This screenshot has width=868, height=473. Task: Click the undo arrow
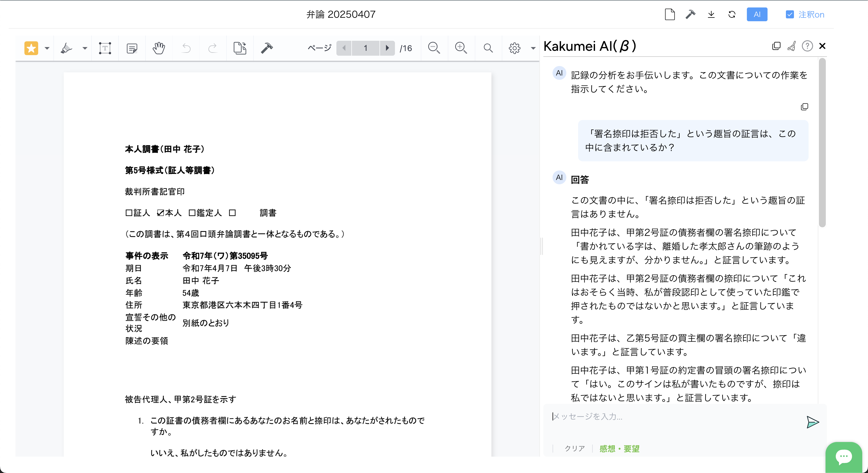(x=186, y=48)
